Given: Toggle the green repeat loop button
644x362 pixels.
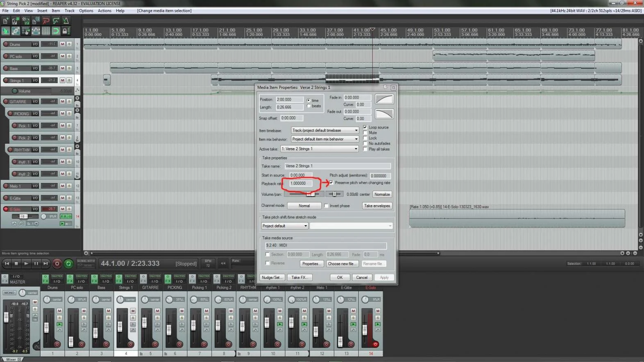Looking at the screenshot, I should click(68, 264).
